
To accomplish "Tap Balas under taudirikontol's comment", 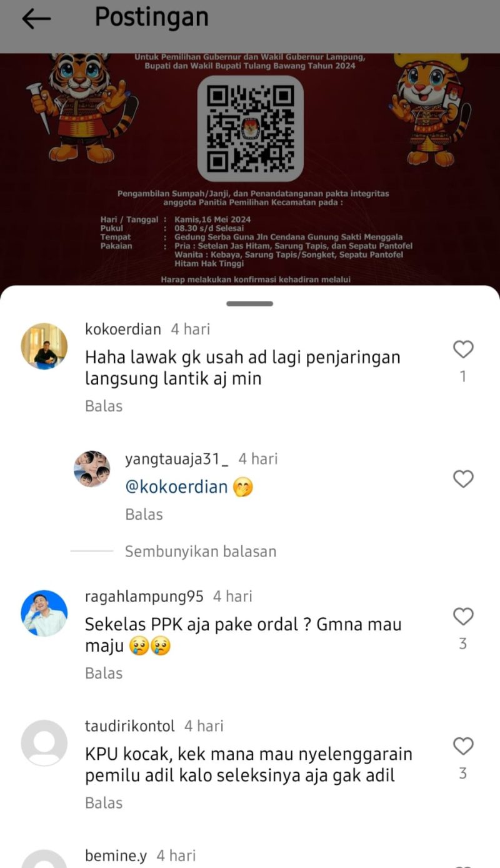I will [x=104, y=802].
